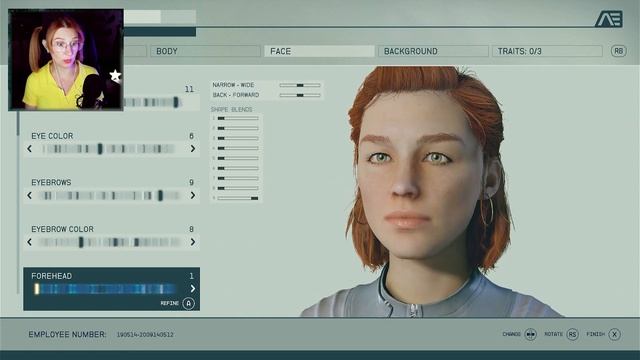
Task: Click Shape Blends slider 7
Action: click(238, 178)
